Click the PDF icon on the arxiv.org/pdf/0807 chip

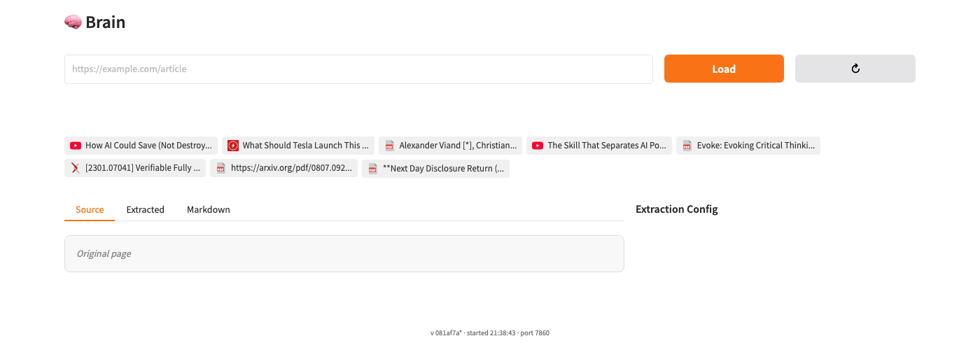click(221, 168)
